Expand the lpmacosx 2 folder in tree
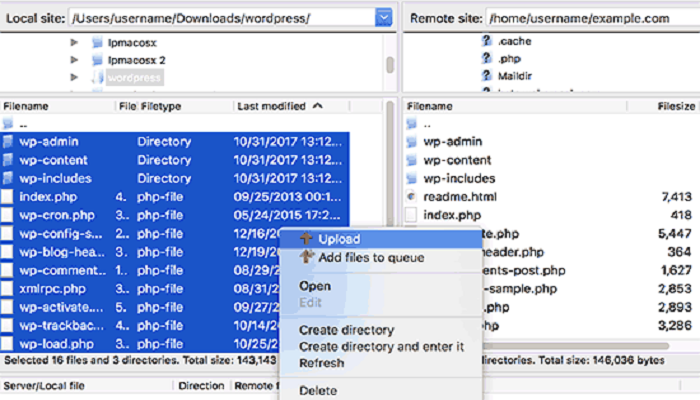700x400 pixels. coord(74,60)
